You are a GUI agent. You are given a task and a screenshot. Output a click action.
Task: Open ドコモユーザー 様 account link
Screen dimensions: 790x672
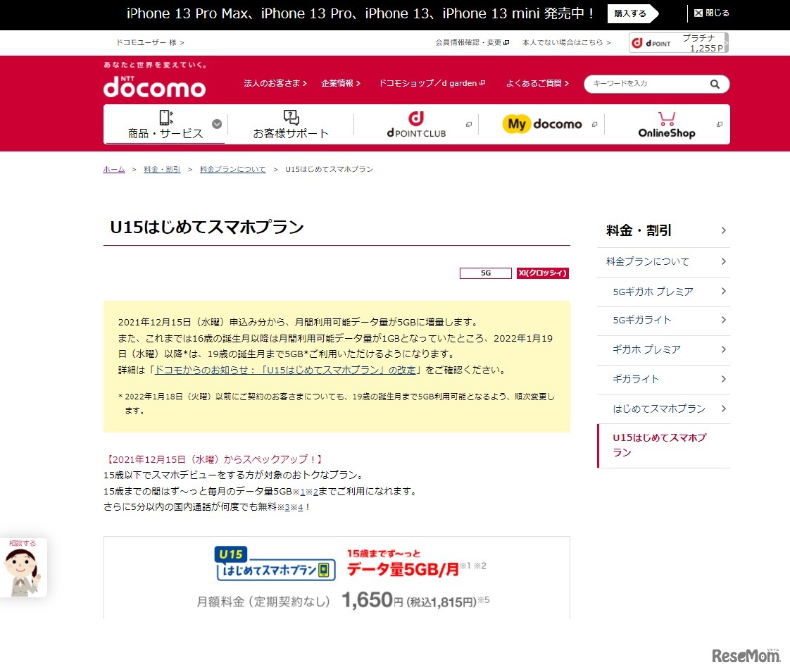(x=150, y=42)
